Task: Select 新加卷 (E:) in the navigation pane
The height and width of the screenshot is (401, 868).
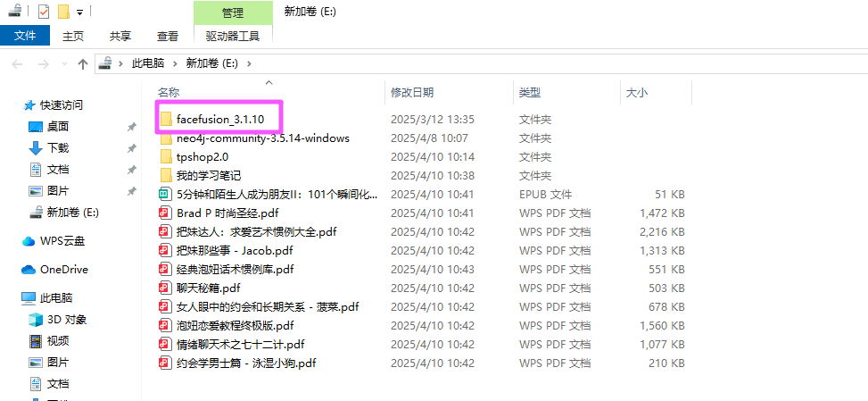Action: (x=72, y=213)
